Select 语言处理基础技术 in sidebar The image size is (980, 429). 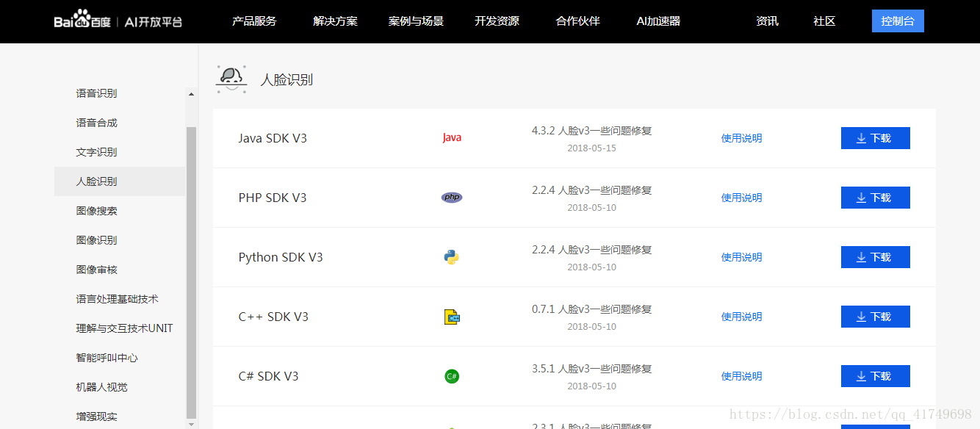tap(117, 299)
